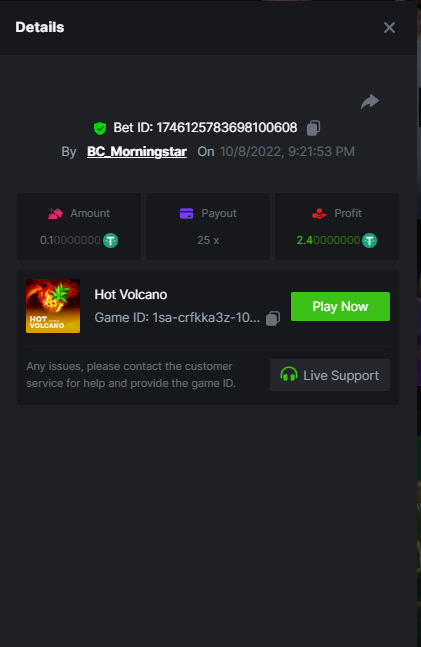Image resolution: width=421 pixels, height=647 pixels.
Task: Start the game with Play Now
Action: point(340,307)
